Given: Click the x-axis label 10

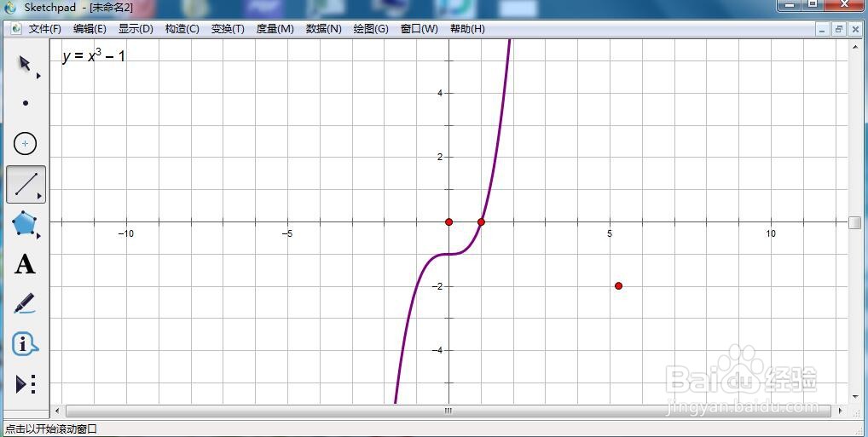Looking at the screenshot, I should (771, 234).
